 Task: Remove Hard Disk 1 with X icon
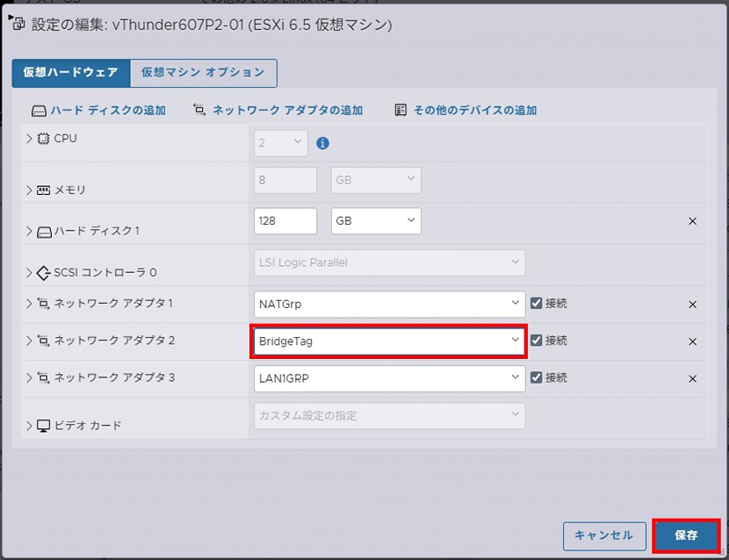[692, 221]
